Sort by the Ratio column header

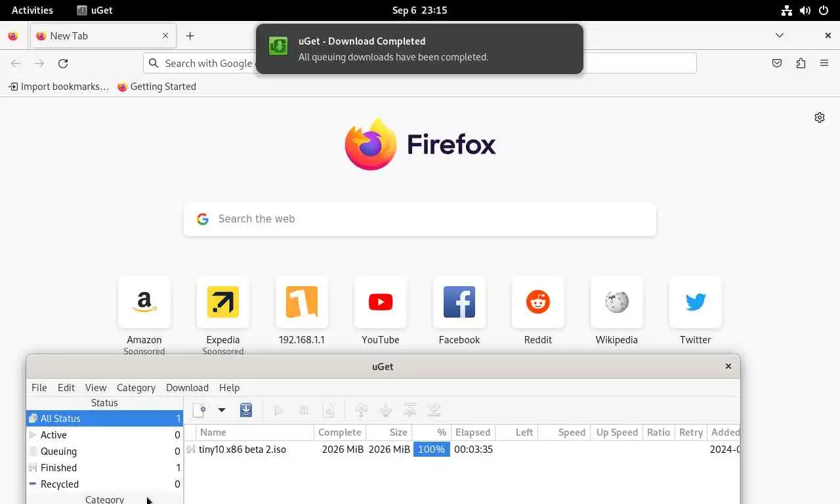click(x=658, y=432)
